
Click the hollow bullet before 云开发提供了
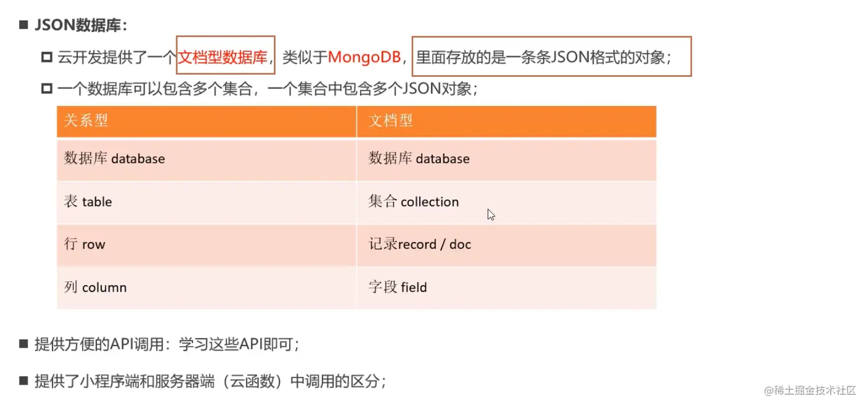tap(47, 57)
